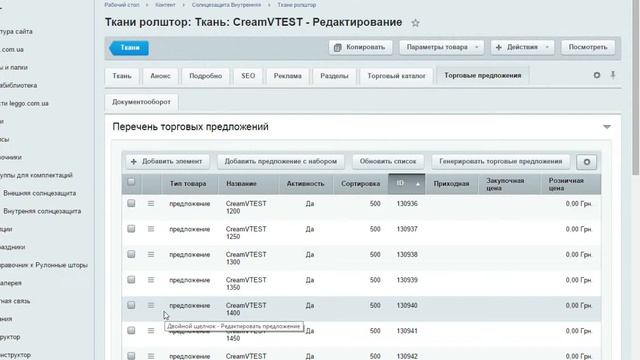Sort by Активность column header
The image size is (640, 360).
pyautogui.click(x=305, y=184)
